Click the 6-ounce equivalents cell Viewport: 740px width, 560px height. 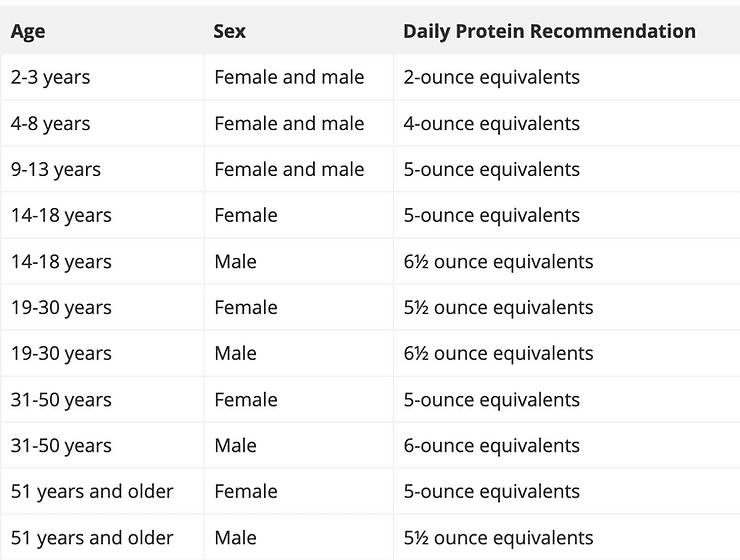[x=491, y=446]
